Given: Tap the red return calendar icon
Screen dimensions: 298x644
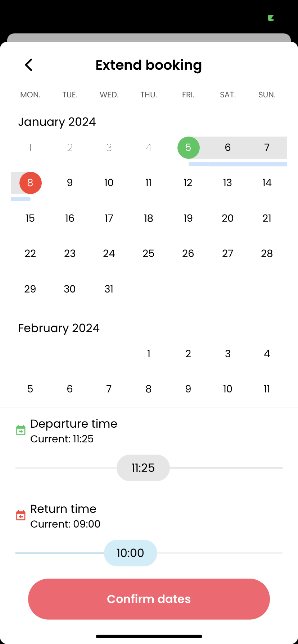Looking at the screenshot, I should 21,515.
